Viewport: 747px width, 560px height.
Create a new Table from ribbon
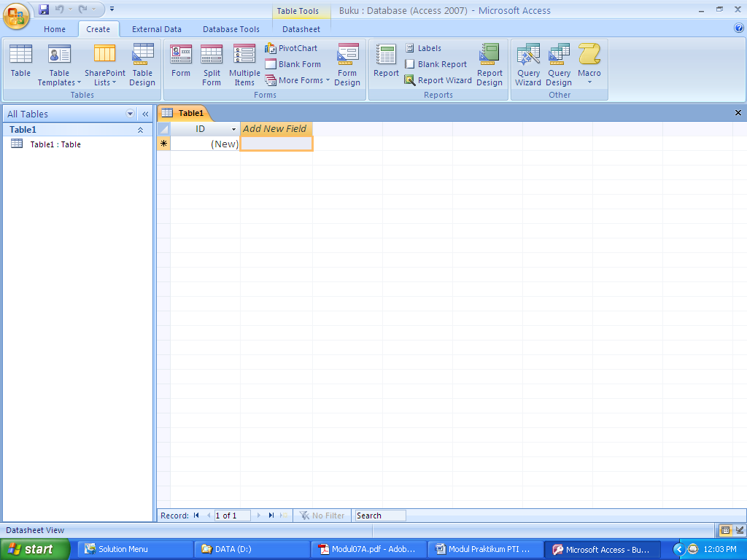pos(20,61)
